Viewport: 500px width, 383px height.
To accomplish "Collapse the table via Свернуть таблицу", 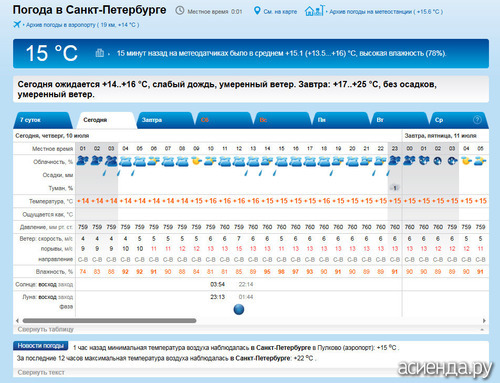I will pos(46,329).
